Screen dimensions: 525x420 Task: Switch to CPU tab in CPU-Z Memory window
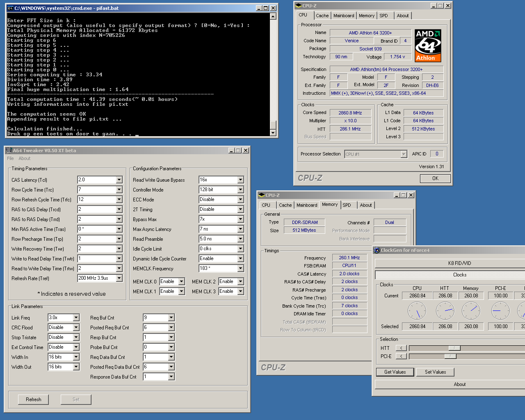(266, 205)
